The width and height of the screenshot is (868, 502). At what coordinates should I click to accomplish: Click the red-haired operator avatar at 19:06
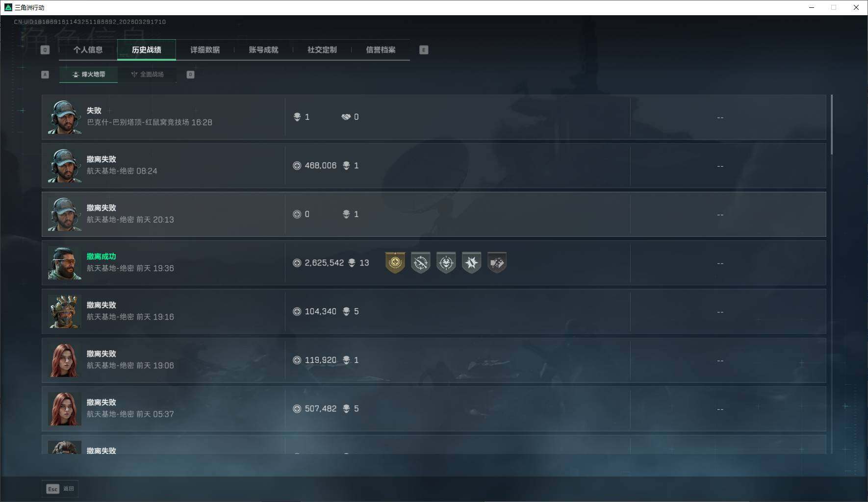[x=64, y=360]
